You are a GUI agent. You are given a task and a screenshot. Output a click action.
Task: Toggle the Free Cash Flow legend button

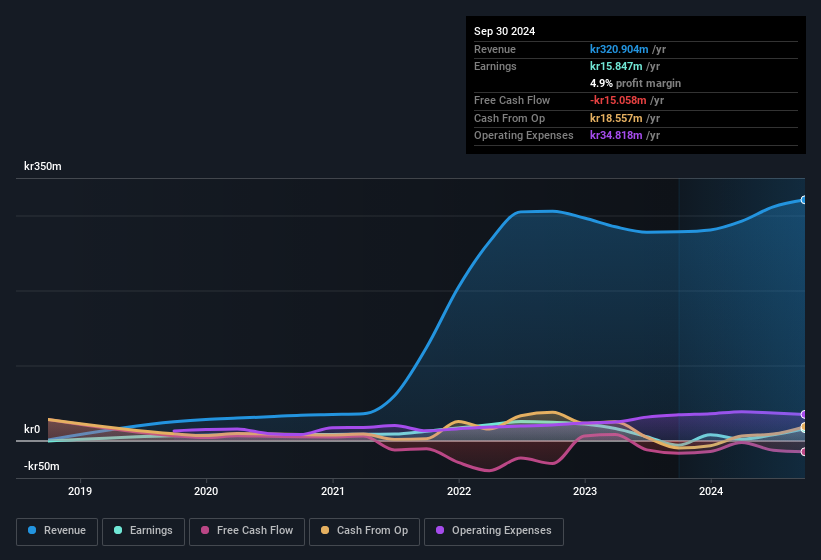[247, 531]
